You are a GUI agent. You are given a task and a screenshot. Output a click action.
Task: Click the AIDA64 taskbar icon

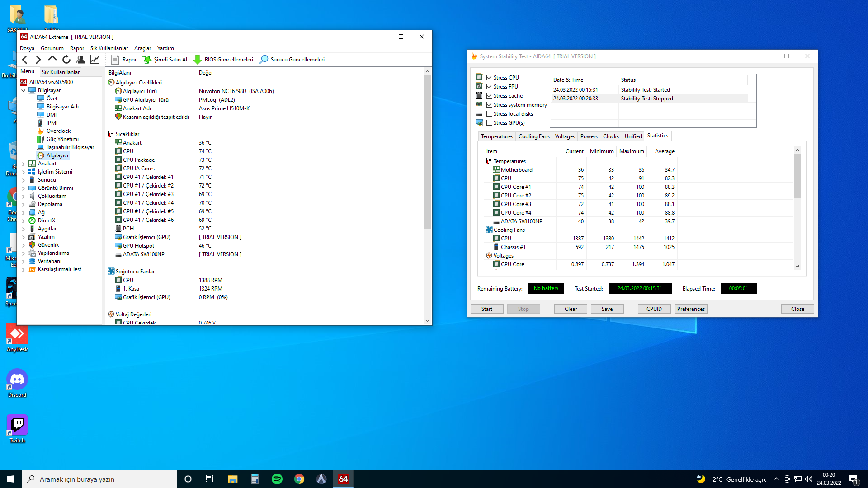click(344, 479)
